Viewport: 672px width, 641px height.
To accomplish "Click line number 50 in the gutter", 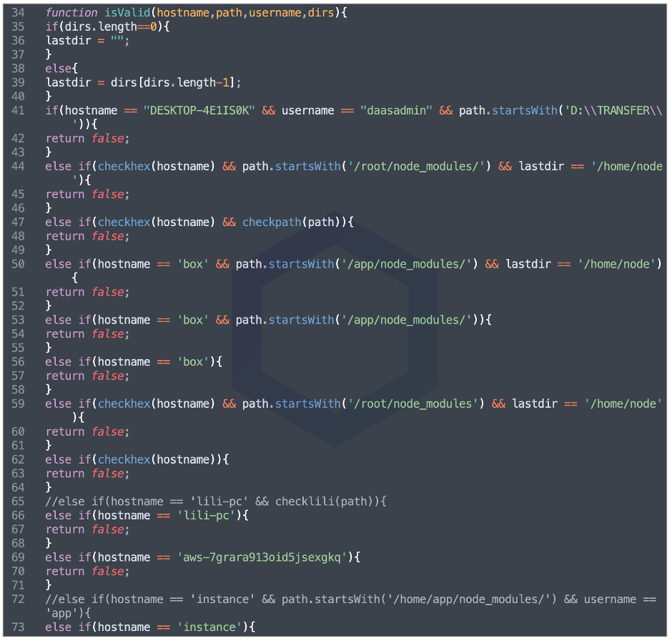I will coord(18,264).
